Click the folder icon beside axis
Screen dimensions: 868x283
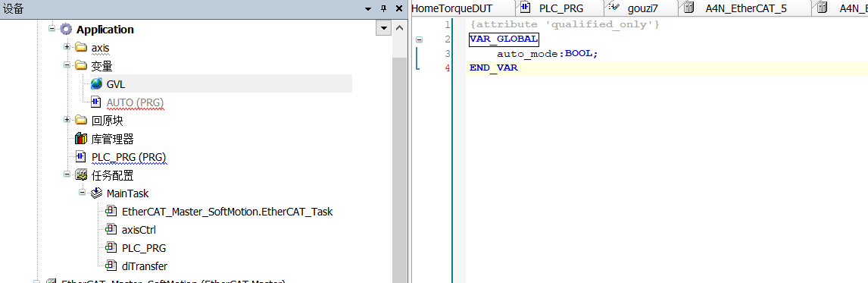[x=81, y=48]
